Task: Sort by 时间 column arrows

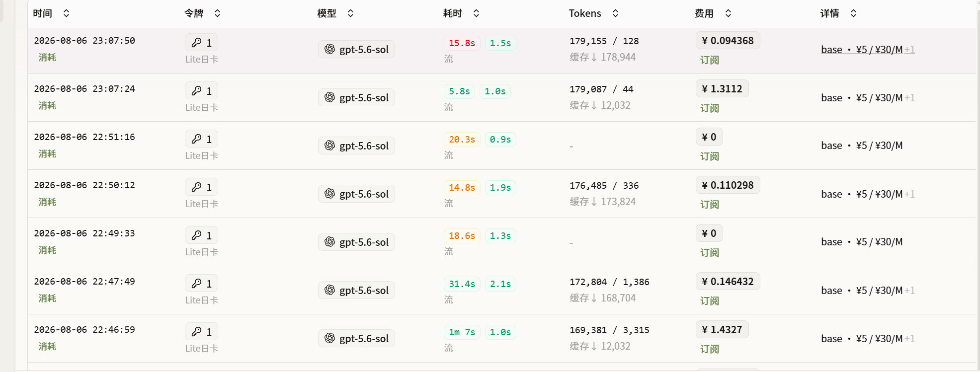Action: click(x=66, y=13)
